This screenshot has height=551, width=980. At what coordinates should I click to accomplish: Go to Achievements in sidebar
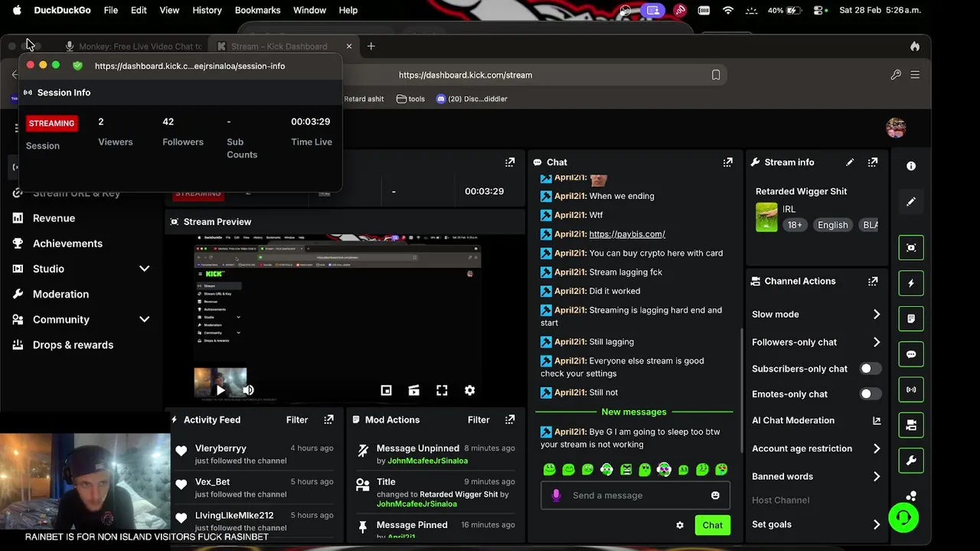(x=67, y=243)
